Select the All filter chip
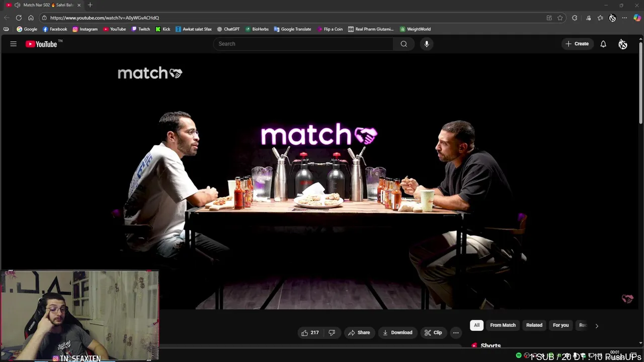The height and width of the screenshot is (362, 644). click(476, 325)
